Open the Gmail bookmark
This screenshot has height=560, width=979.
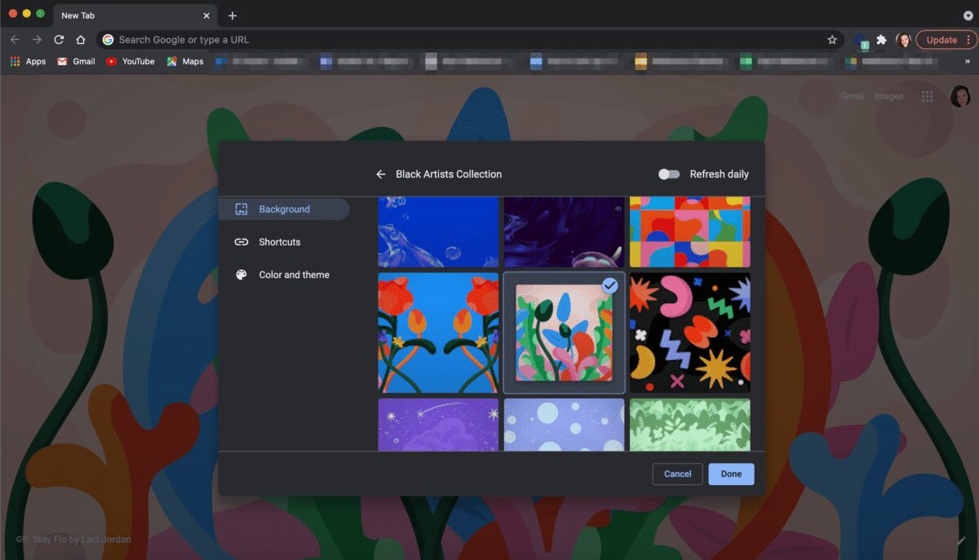coord(75,61)
